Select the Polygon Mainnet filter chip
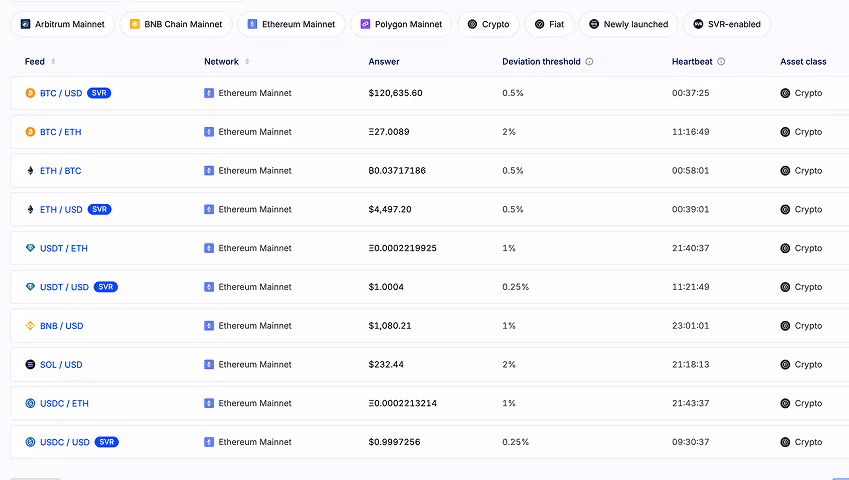The image size is (849, 480). 401,24
